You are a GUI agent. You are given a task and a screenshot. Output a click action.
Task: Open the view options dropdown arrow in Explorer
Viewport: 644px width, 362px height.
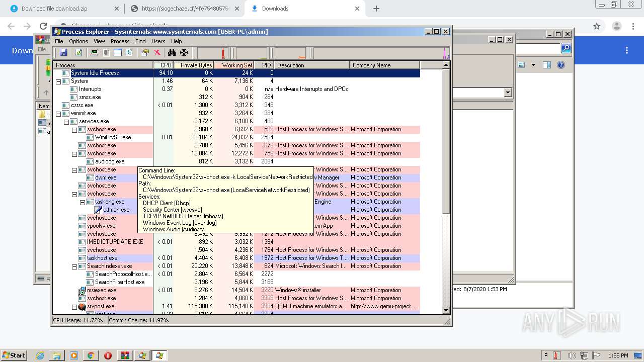(x=533, y=65)
